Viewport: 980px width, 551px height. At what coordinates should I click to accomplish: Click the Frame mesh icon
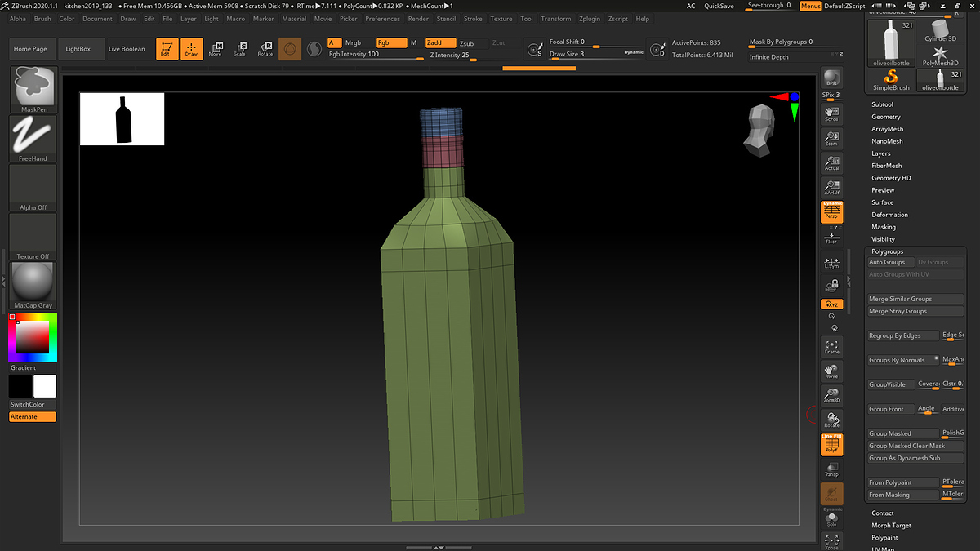(x=831, y=347)
